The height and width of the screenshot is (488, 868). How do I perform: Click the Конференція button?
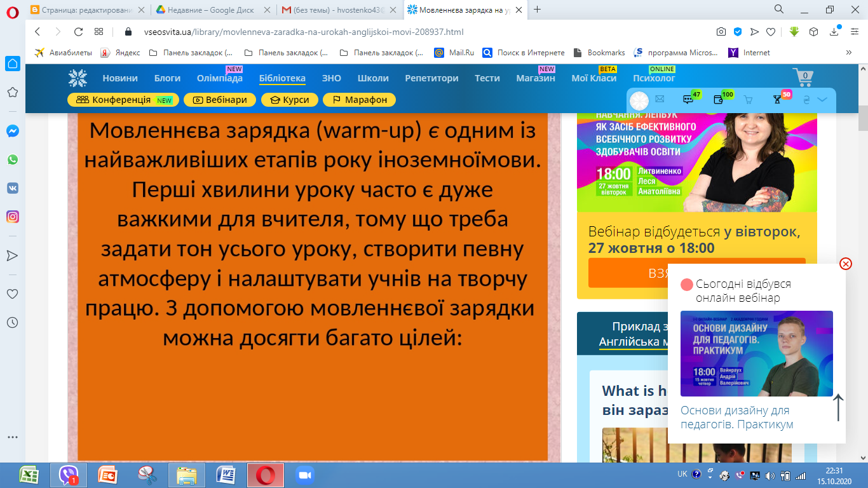123,100
